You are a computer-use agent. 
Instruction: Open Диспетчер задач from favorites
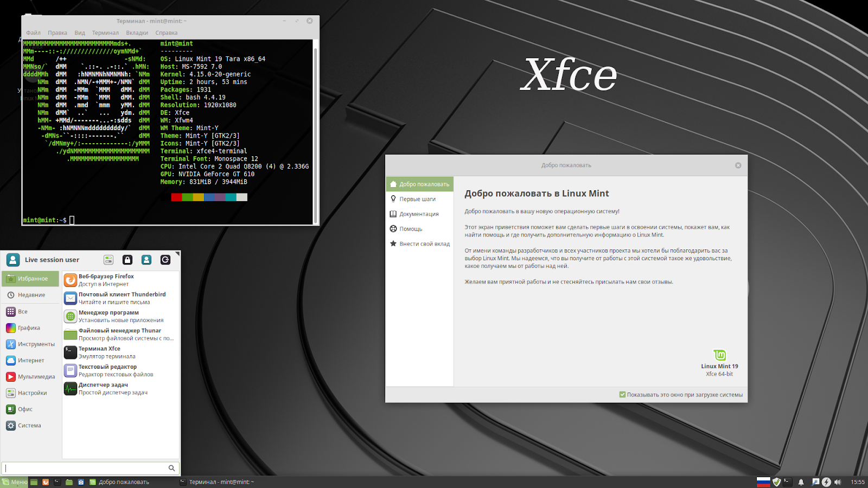121,388
